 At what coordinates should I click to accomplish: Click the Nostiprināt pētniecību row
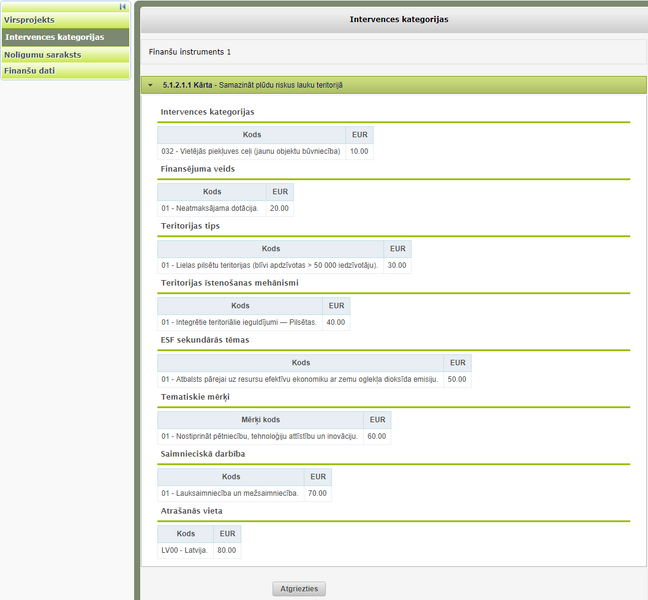[x=274, y=436]
